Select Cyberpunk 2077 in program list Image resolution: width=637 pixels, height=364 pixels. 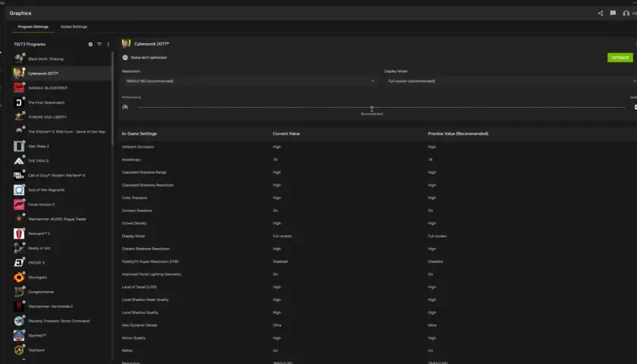click(61, 74)
